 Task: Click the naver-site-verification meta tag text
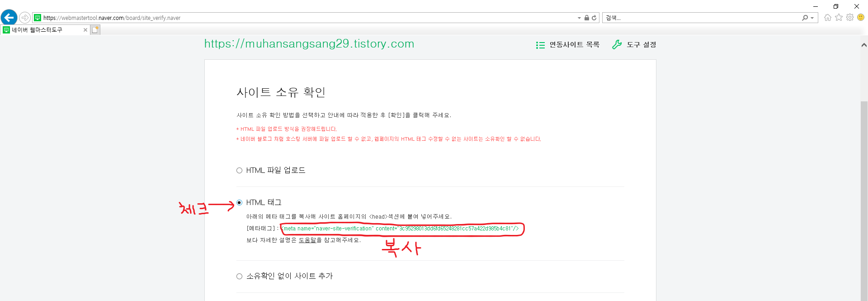pos(400,229)
